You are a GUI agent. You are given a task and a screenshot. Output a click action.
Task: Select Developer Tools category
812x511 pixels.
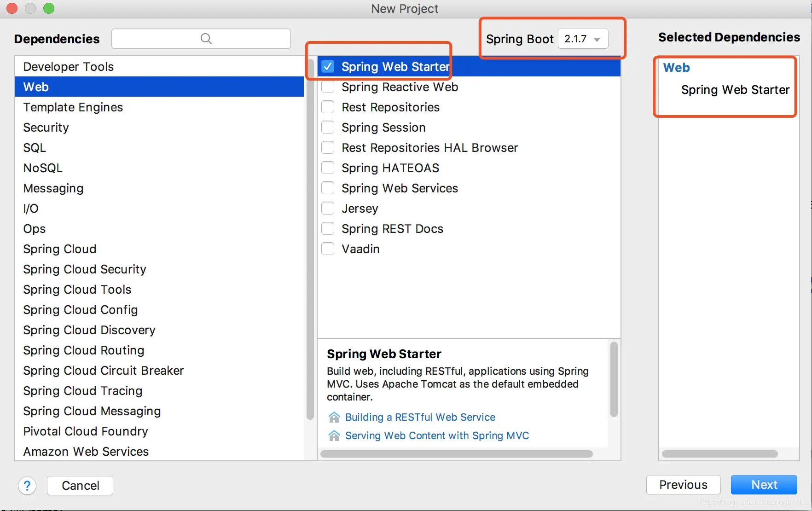pos(159,67)
